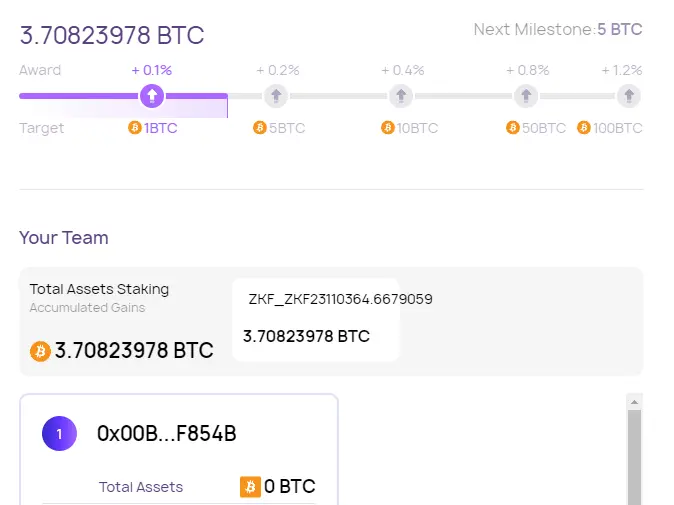Click the 5BTC milestone arrow icon
This screenshot has height=505, width=674.
(276, 96)
